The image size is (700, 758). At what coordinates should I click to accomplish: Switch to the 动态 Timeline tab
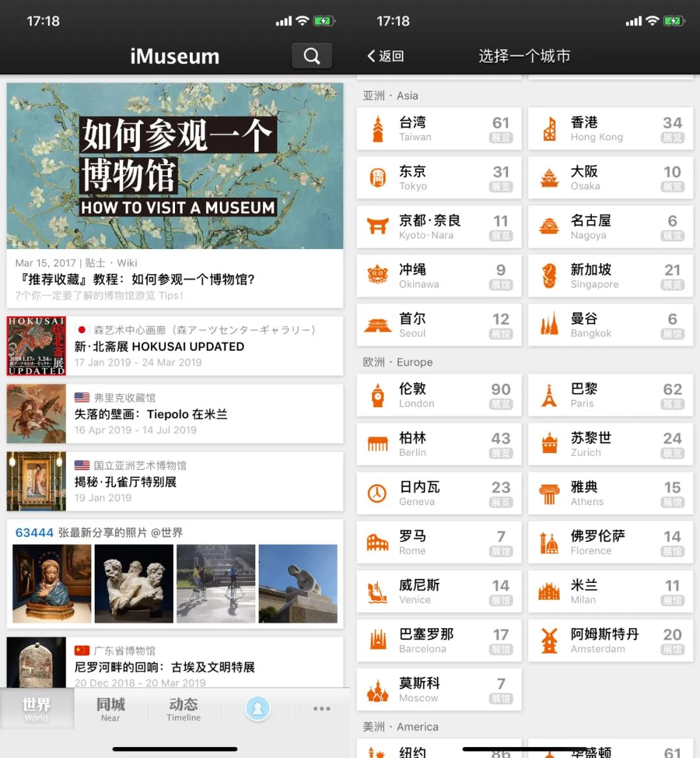pos(183,709)
